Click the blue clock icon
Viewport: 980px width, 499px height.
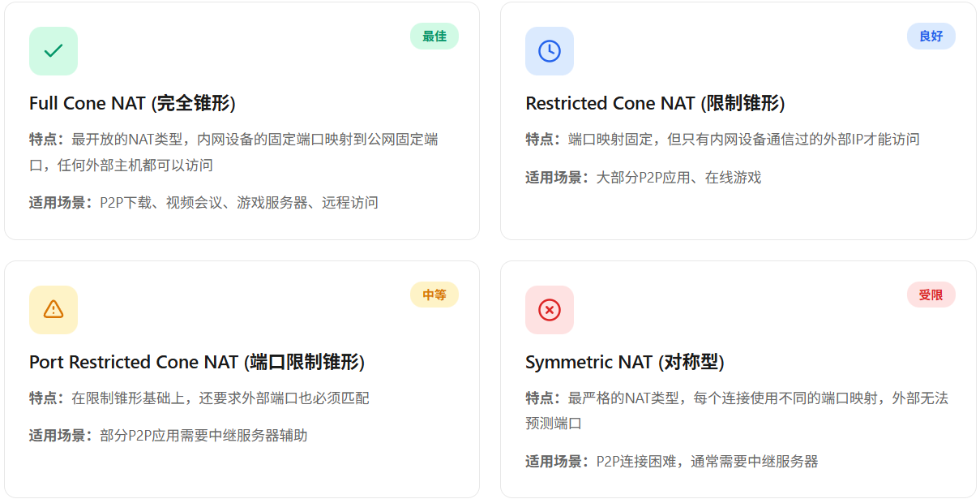point(550,51)
